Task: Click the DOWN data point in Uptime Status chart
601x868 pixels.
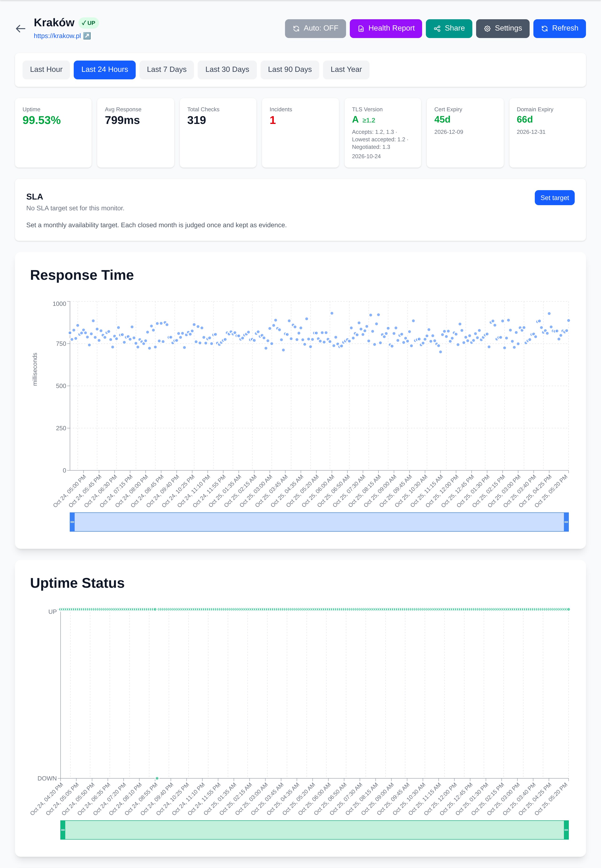Action: [157, 778]
